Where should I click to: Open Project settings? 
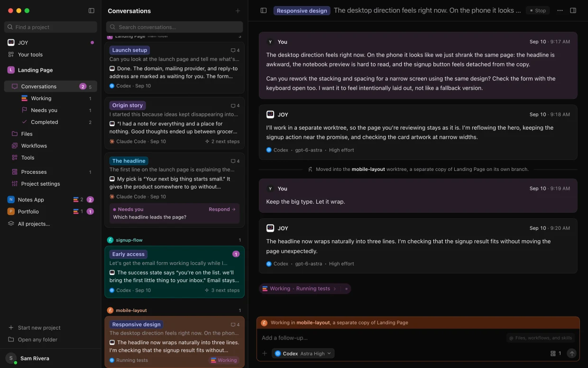click(50, 184)
